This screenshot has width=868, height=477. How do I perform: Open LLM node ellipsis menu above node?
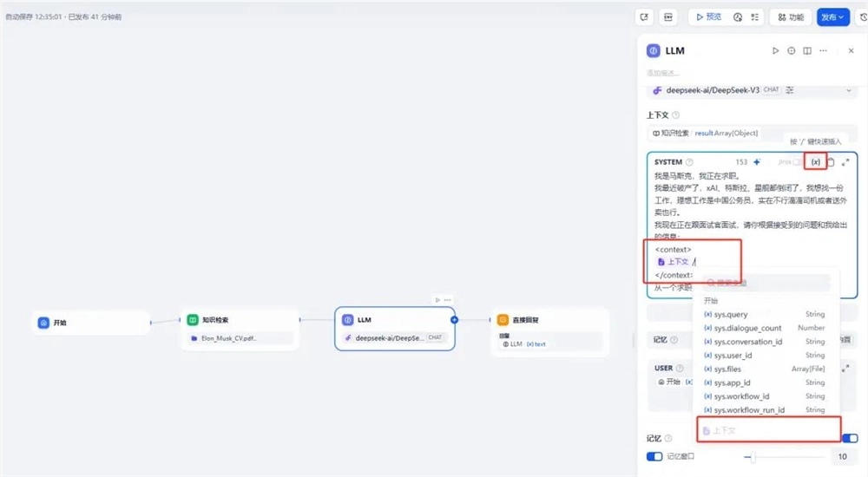coord(447,300)
